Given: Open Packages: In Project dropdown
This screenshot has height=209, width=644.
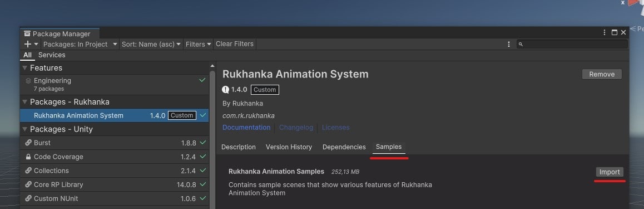Looking at the screenshot, I should point(81,44).
